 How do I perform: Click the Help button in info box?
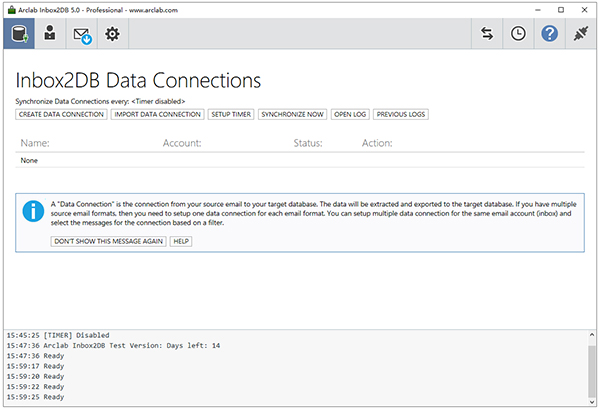pos(181,242)
